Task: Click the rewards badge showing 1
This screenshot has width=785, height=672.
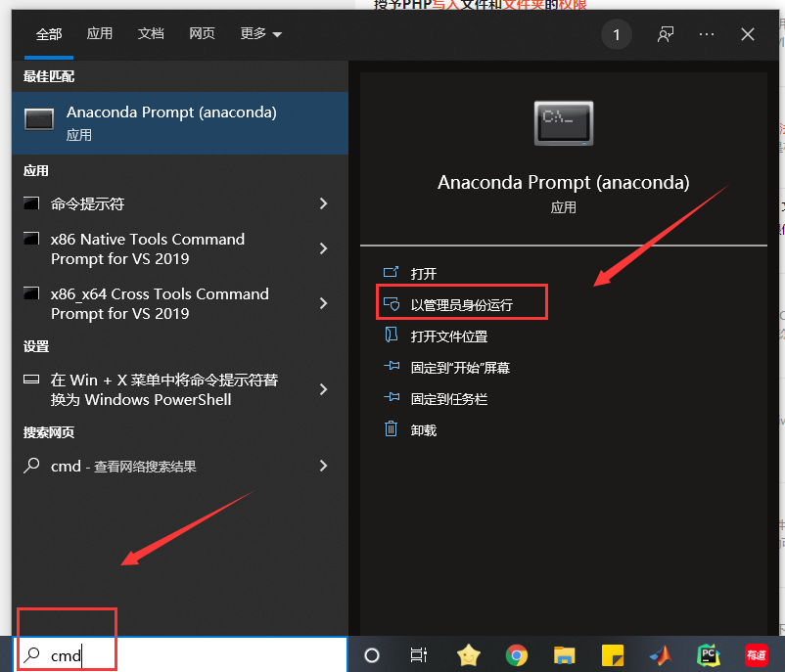Action: pyautogui.click(x=617, y=34)
